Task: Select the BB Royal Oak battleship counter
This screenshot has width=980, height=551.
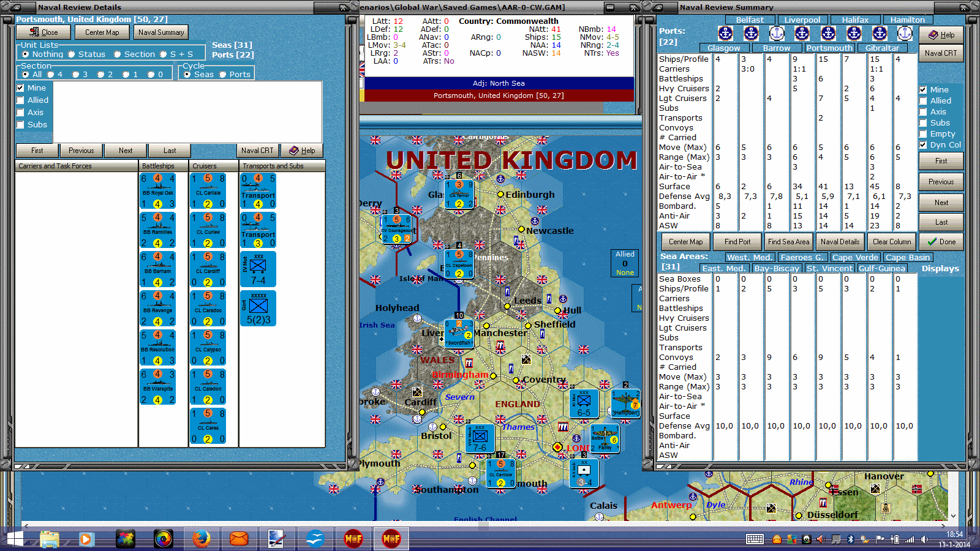Action: 158,191
